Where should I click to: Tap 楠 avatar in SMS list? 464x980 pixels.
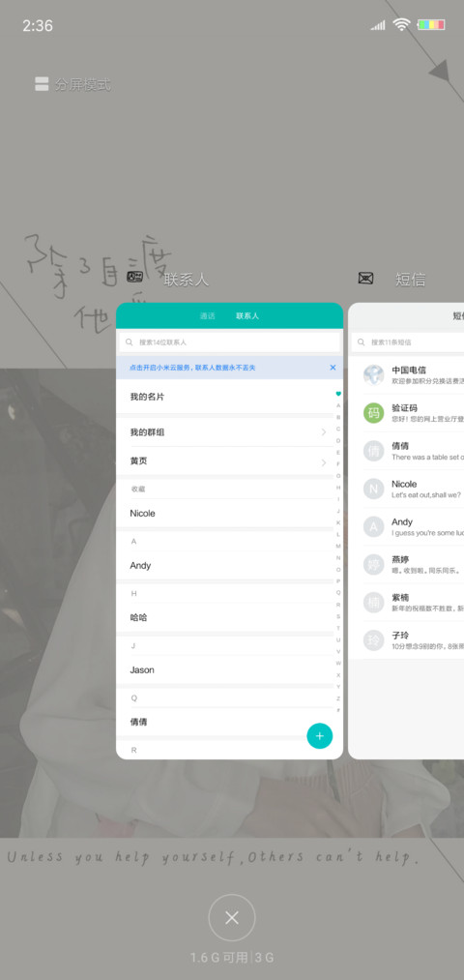coord(373,603)
